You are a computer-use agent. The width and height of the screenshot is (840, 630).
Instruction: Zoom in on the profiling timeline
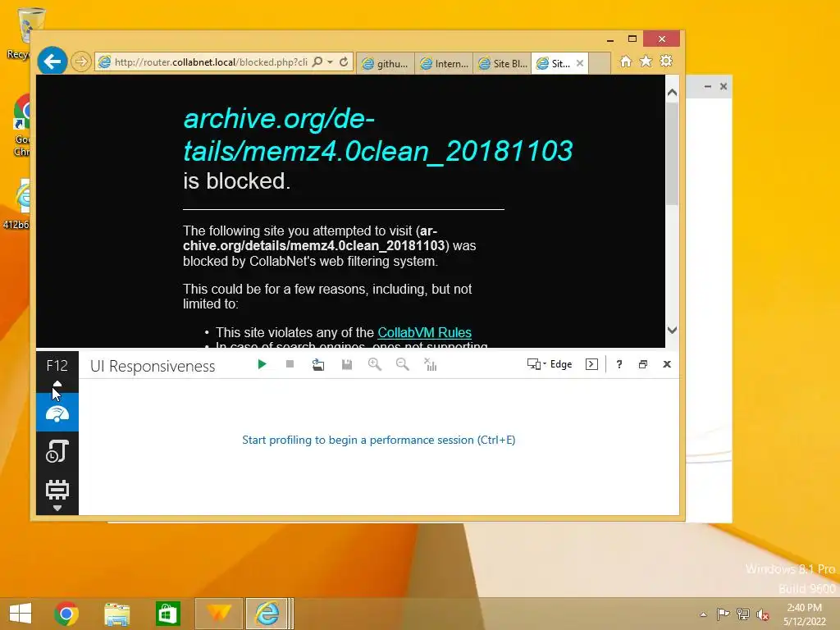tap(375, 365)
